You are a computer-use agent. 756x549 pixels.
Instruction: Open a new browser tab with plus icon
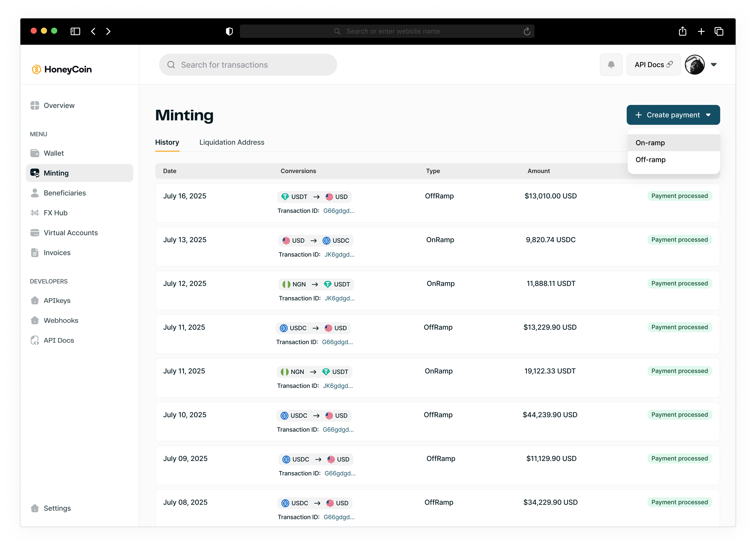(x=701, y=31)
